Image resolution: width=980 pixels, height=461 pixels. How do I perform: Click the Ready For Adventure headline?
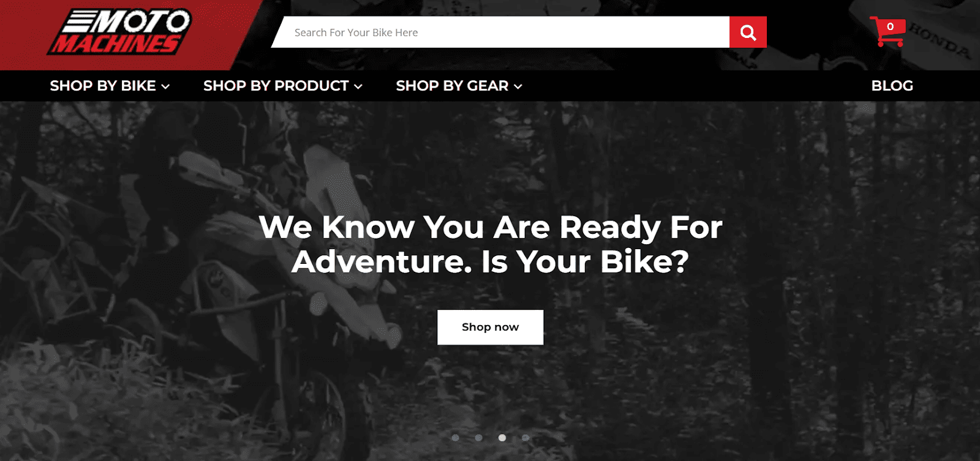click(490, 244)
